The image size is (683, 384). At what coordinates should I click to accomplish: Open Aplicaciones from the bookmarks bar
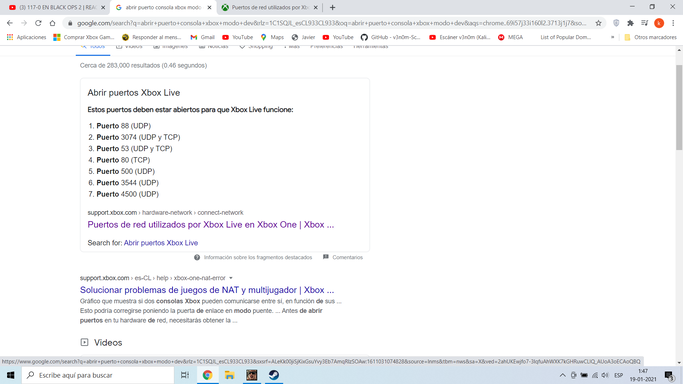click(x=27, y=37)
